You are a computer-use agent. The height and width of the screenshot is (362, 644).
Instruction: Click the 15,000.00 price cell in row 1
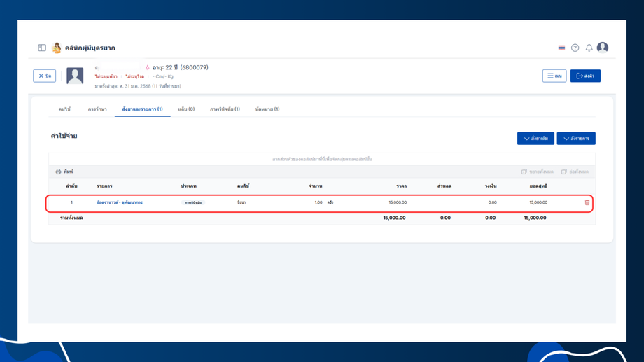click(x=398, y=202)
